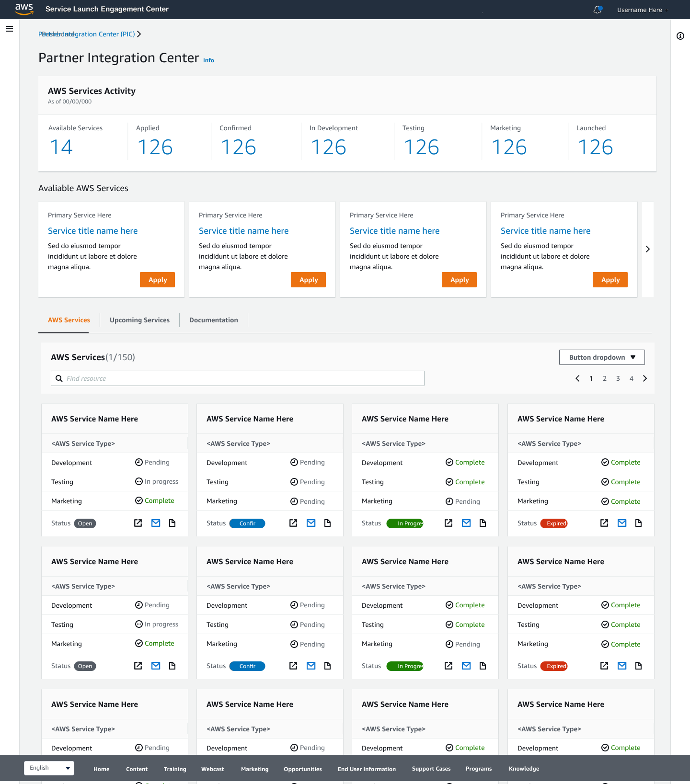690x784 pixels.
Task: Open fourth card's Service title name here link
Action: point(545,231)
